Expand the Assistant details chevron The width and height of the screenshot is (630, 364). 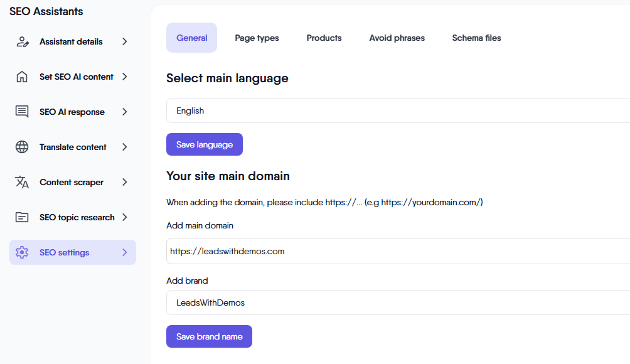point(124,42)
